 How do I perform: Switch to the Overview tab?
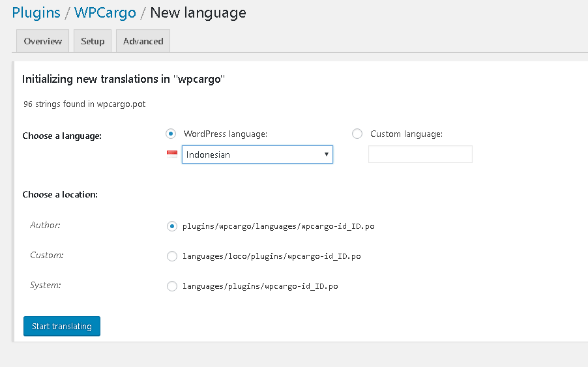tap(42, 41)
